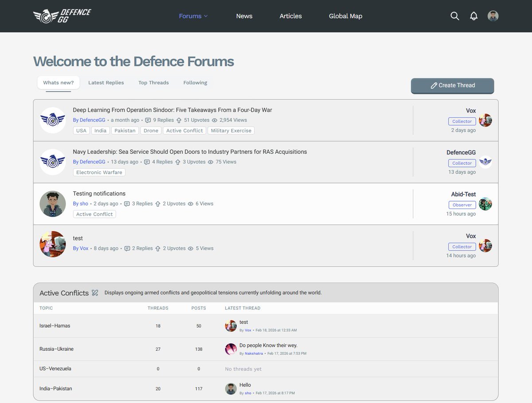Open 'Do people Know their wey.' thread

268,345
